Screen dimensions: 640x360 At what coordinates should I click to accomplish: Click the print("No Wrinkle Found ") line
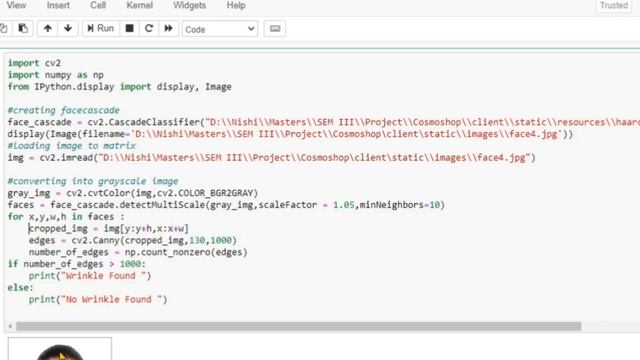point(98,299)
